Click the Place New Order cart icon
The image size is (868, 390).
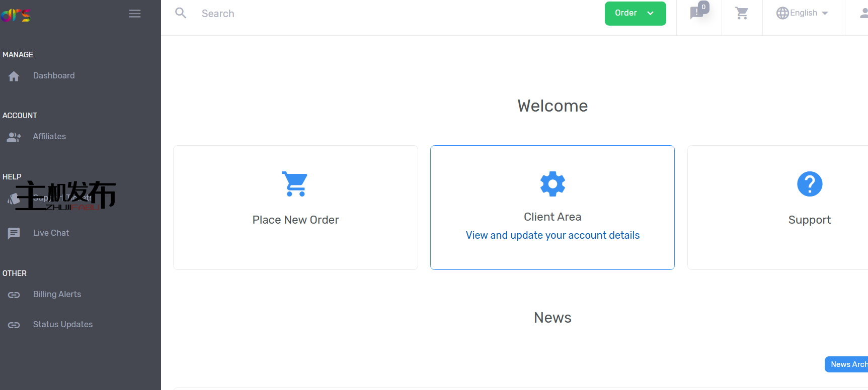click(295, 184)
